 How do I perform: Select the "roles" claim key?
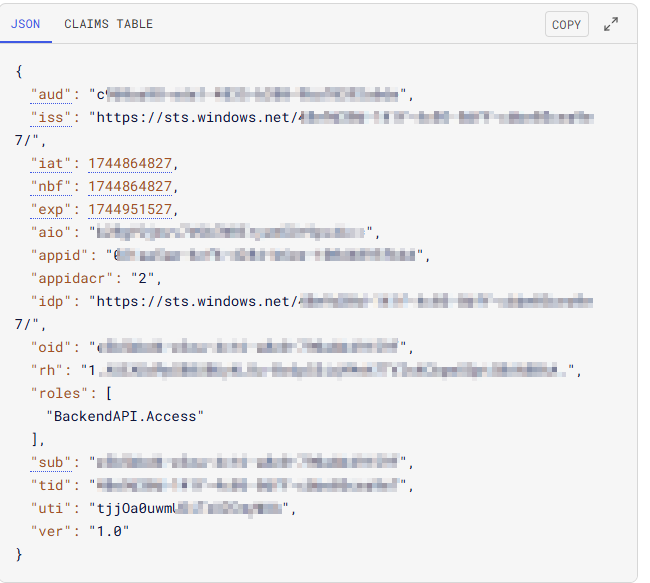(60, 393)
